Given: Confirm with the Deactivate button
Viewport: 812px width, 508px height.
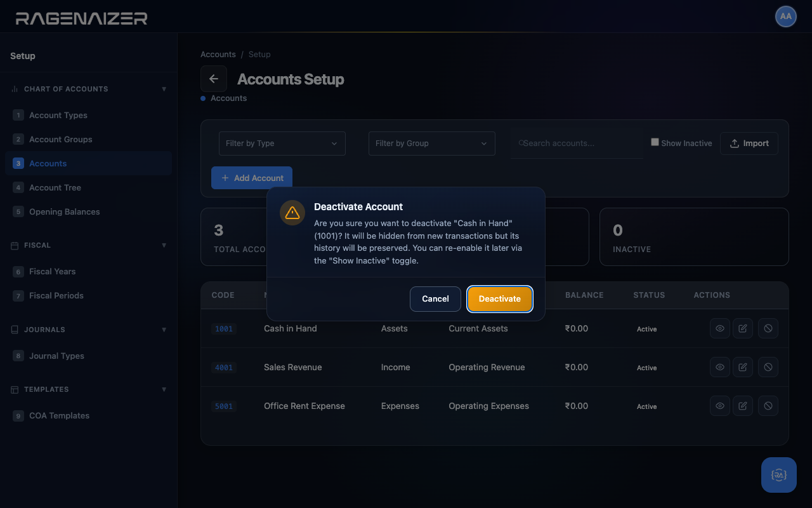Looking at the screenshot, I should [x=500, y=299].
